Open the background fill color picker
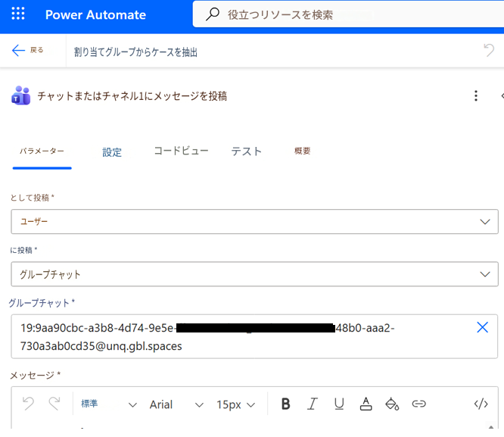 [392, 404]
